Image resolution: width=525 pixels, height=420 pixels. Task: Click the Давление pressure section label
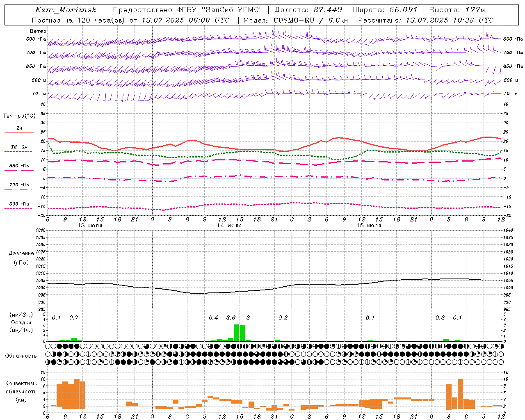pos(21,253)
